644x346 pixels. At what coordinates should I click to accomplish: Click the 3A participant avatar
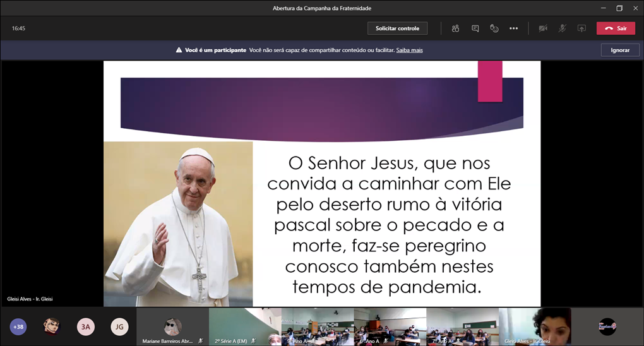point(86,326)
